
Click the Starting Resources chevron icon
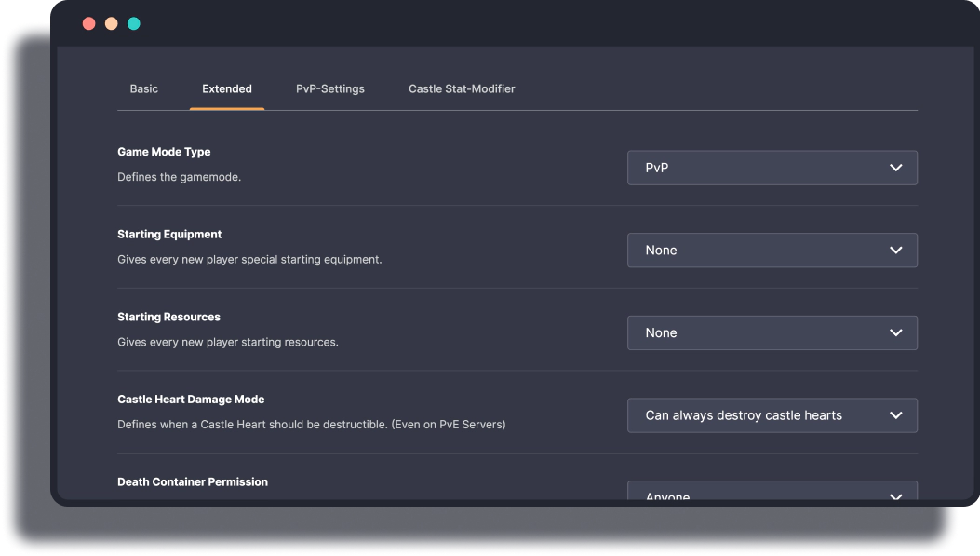pos(895,332)
